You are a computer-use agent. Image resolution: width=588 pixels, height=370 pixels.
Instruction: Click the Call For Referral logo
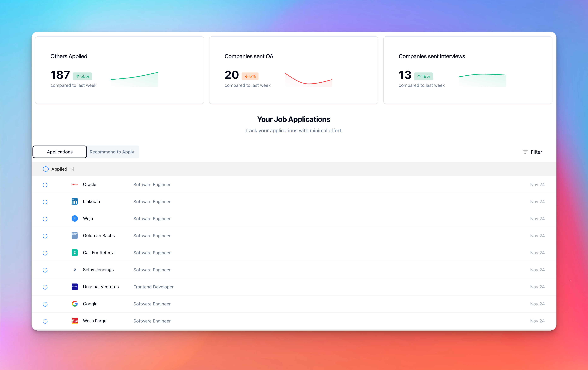tap(74, 252)
